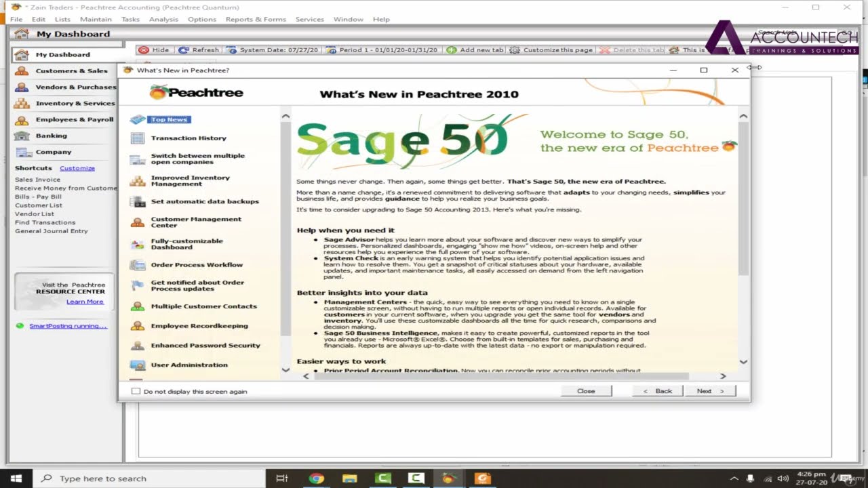Click the Customer Management Center icon

click(x=138, y=222)
